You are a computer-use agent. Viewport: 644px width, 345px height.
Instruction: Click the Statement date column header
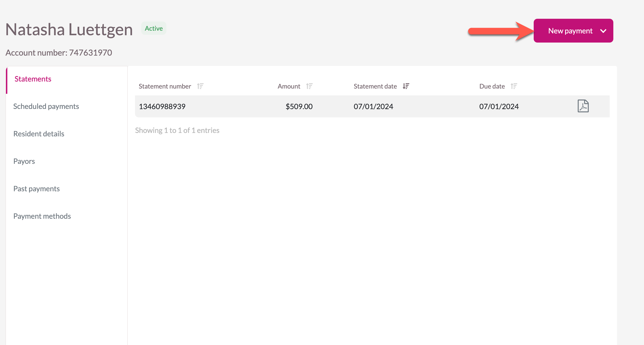(x=375, y=86)
